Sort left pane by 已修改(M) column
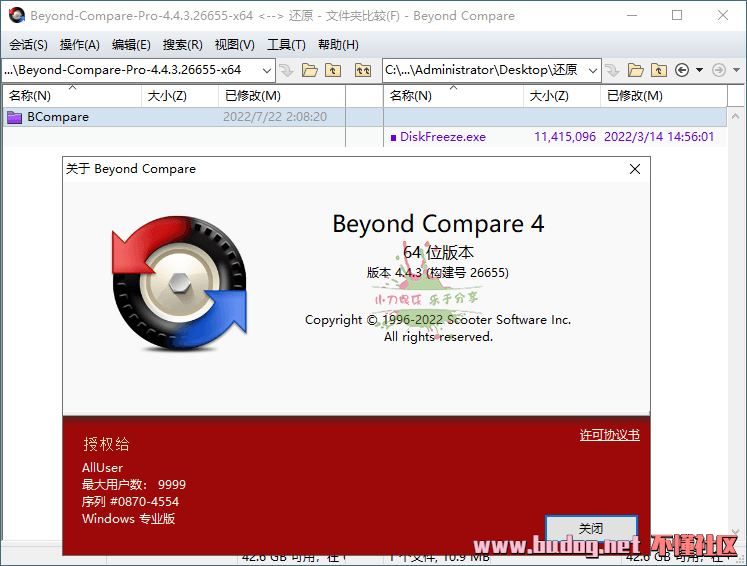The height and width of the screenshot is (566, 747). [x=282, y=96]
